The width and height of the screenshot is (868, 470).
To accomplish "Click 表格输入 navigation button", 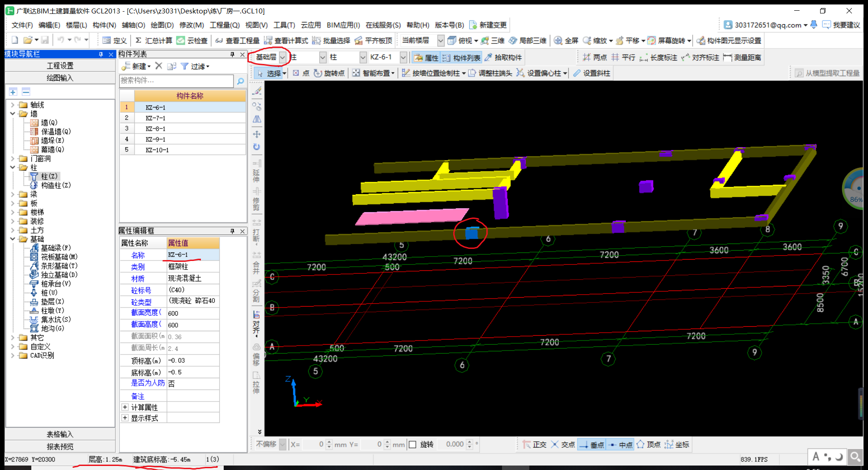I will 60,434.
